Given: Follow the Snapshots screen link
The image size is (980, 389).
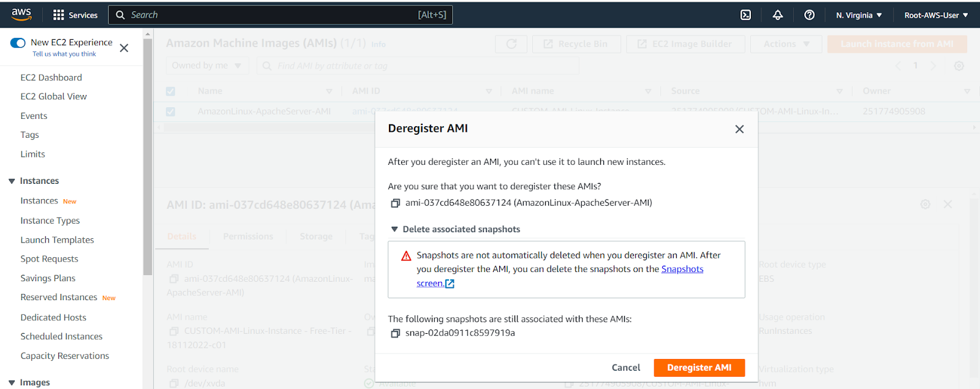Looking at the screenshot, I should (x=682, y=270).
